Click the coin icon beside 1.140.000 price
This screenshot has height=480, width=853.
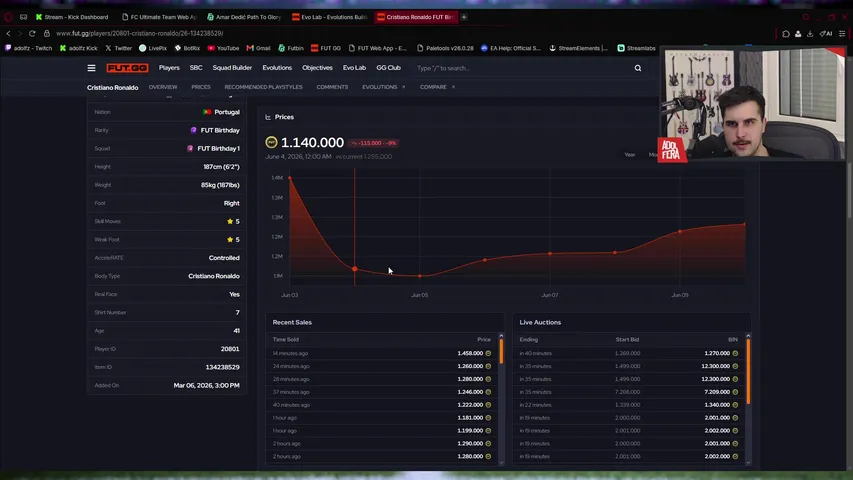pos(271,143)
